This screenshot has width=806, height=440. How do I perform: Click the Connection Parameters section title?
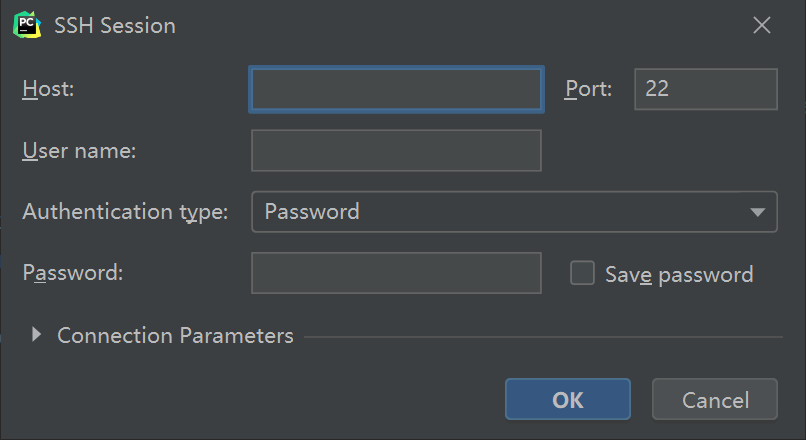175,336
